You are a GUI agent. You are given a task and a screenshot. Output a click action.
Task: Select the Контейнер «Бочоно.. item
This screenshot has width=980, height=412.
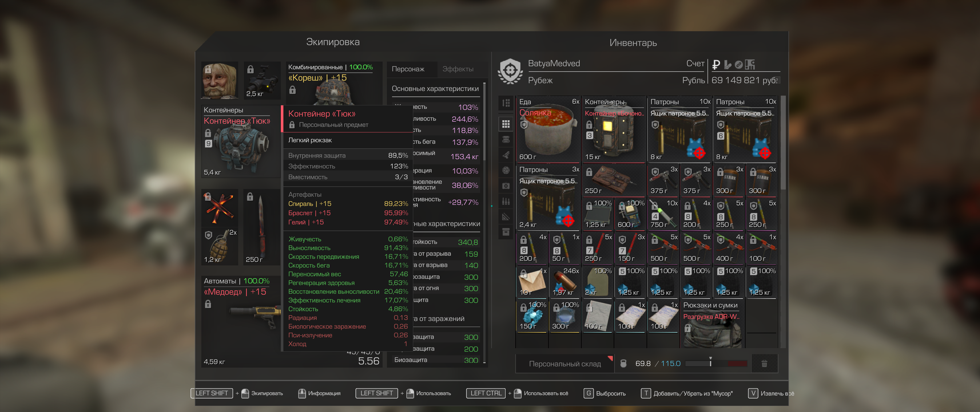point(614,129)
